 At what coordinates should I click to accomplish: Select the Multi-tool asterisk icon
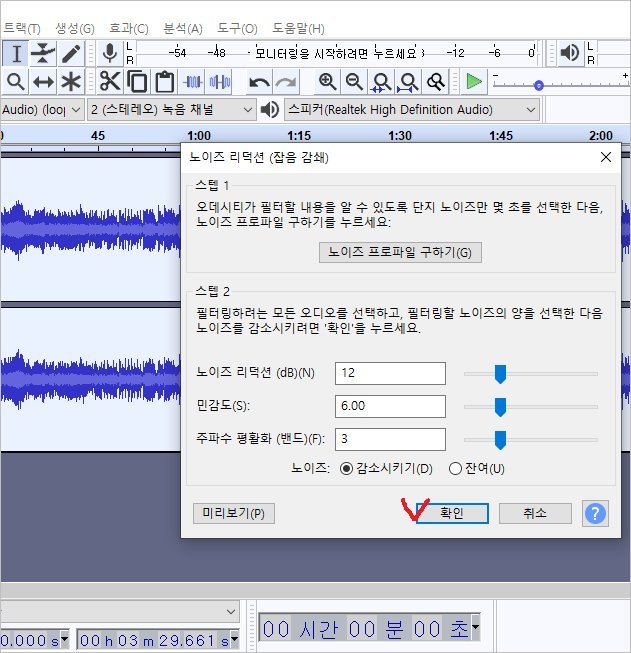[70, 82]
